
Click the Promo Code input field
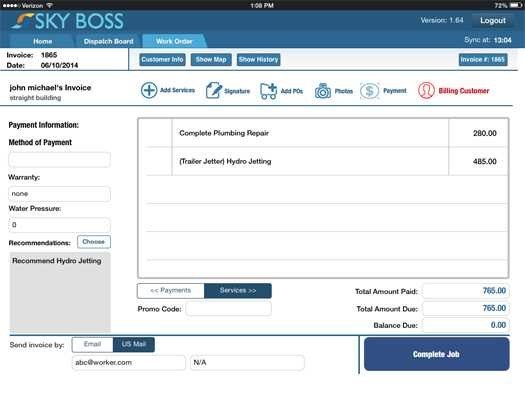point(228,309)
